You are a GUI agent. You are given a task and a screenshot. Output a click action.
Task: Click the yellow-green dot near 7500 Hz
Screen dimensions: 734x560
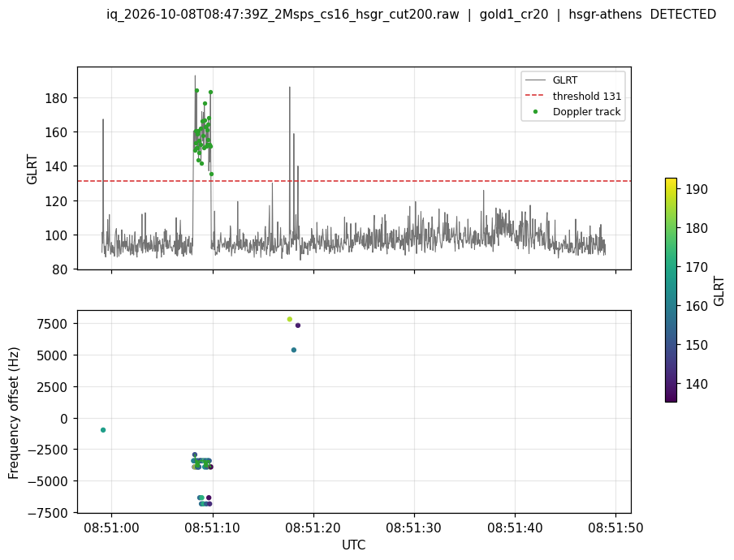point(289,319)
